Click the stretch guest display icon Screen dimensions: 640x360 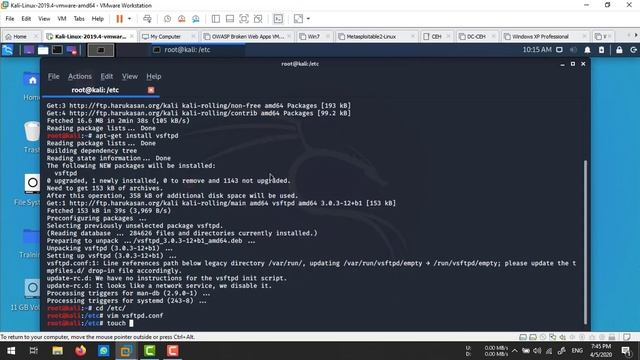click(x=298, y=19)
